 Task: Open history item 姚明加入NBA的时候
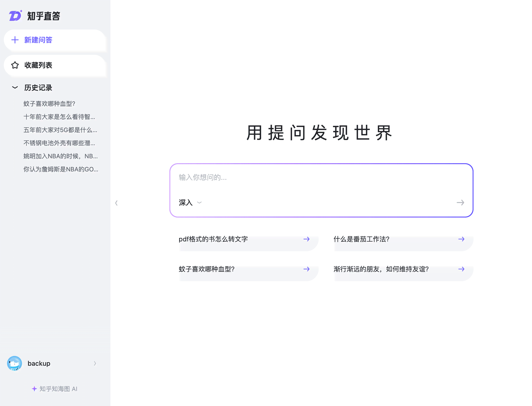point(60,156)
